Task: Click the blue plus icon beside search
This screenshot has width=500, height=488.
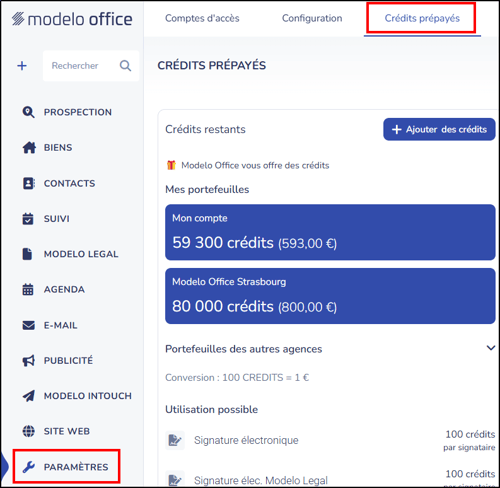Action: click(22, 66)
